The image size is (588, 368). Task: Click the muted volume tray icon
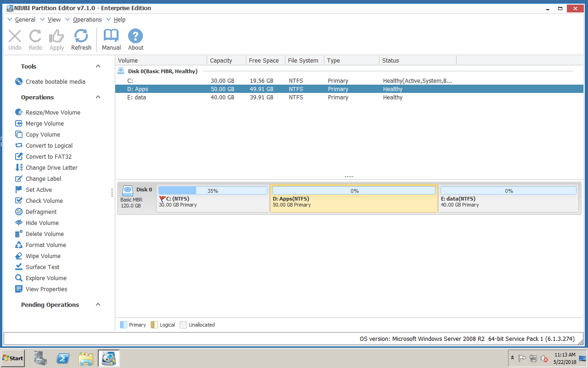point(544,358)
